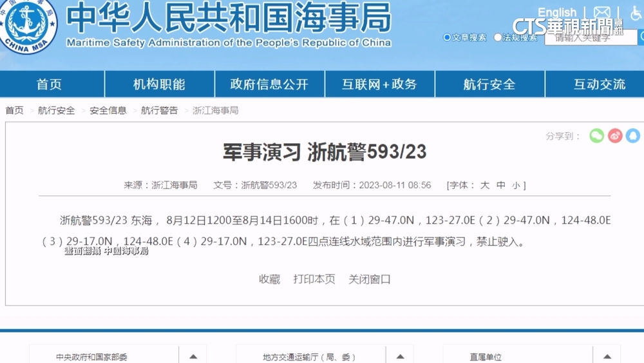The height and width of the screenshot is (363, 644).
Task: Set font size to 大
Action: click(485, 185)
